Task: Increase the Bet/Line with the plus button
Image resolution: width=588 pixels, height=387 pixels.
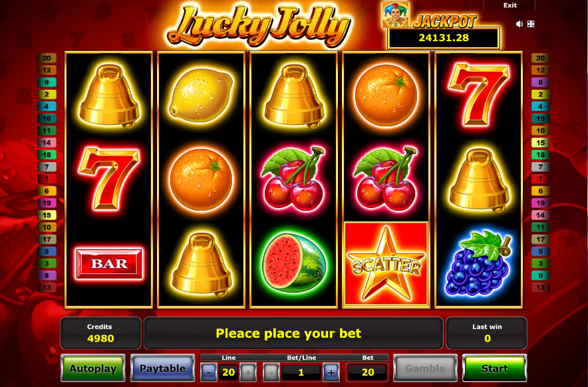Action: [x=331, y=372]
